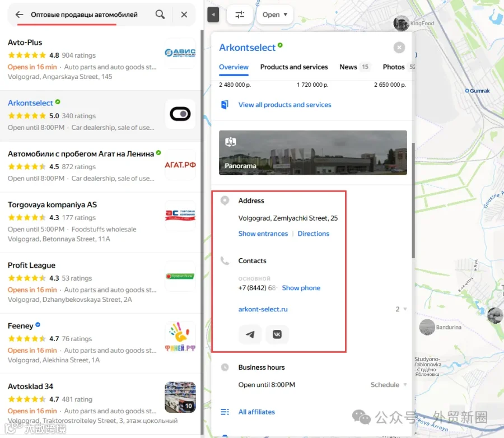The width and height of the screenshot is (504, 438).
Task: Click the All affiliates link
Action: coord(256,412)
